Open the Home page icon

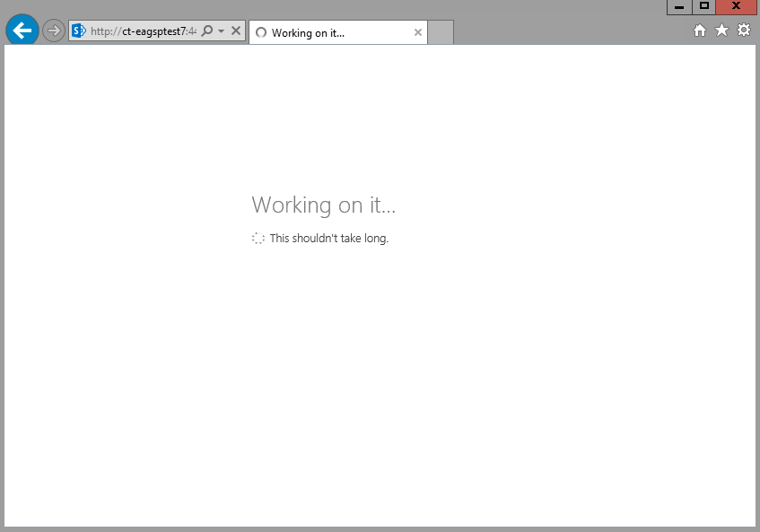[699, 31]
